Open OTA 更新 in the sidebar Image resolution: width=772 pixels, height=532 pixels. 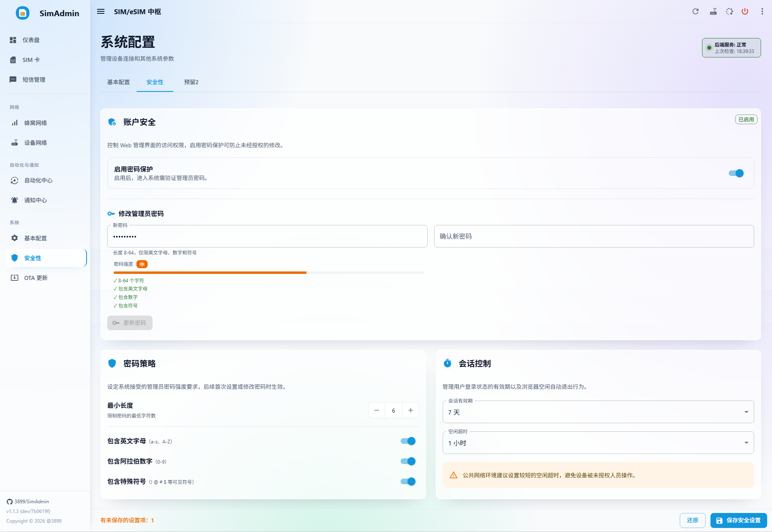(45, 278)
